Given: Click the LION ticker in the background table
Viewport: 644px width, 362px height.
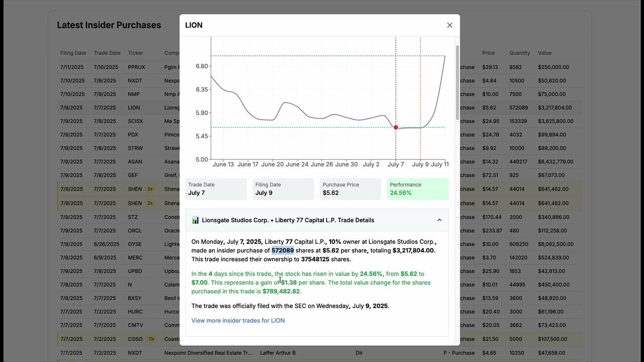Looking at the screenshot, I should pos(134,108).
